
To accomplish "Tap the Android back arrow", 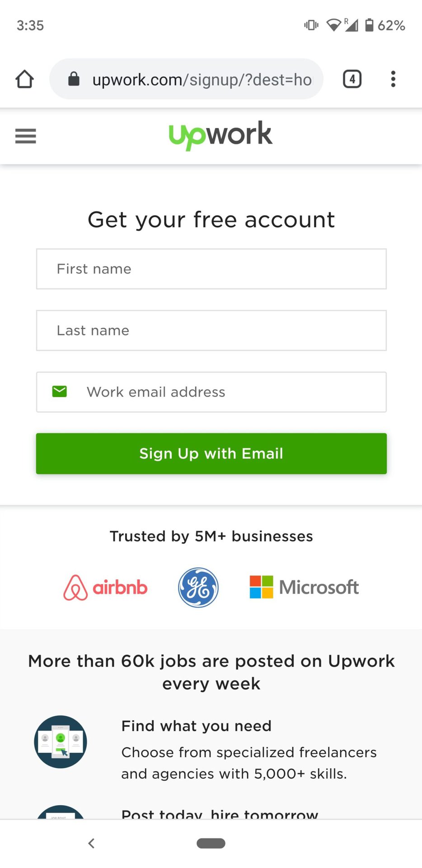I will pos(91,843).
